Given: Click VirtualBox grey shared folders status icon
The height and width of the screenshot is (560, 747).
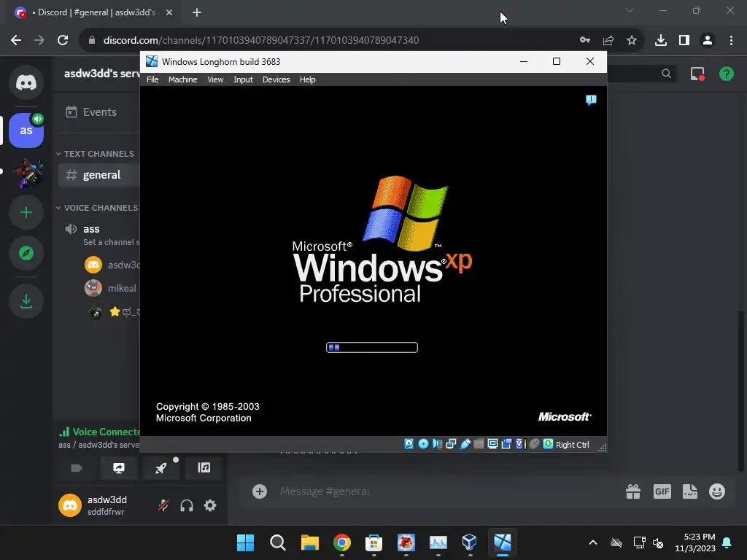Looking at the screenshot, I should (x=479, y=444).
